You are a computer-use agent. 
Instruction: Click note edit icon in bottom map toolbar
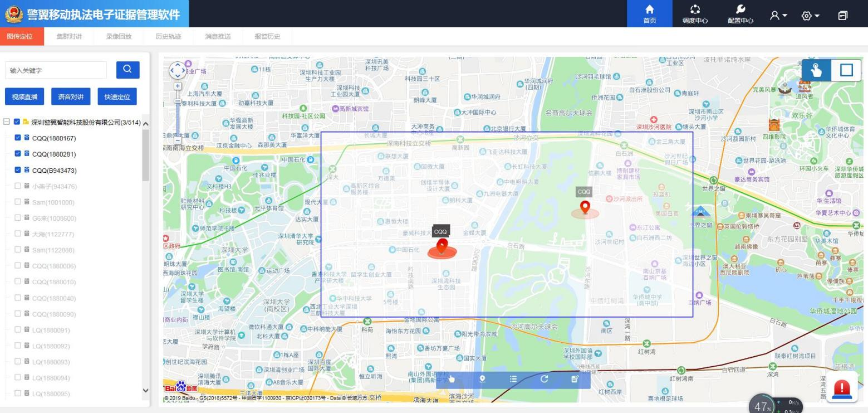pyautogui.click(x=575, y=379)
